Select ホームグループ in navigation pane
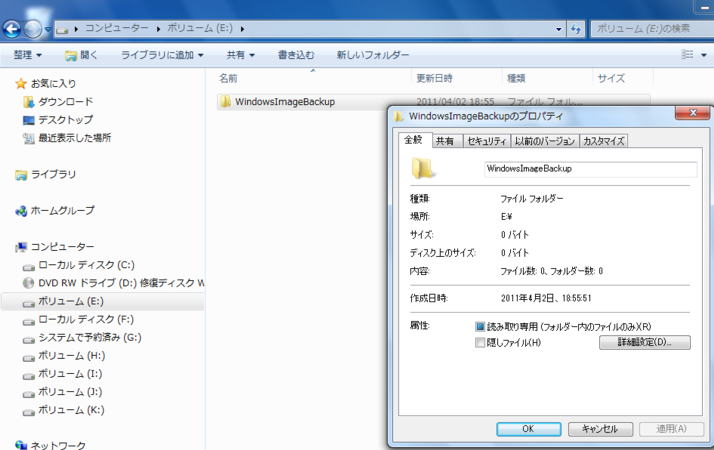The width and height of the screenshot is (714, 450). pyautogui.click(x=55, y=210)
